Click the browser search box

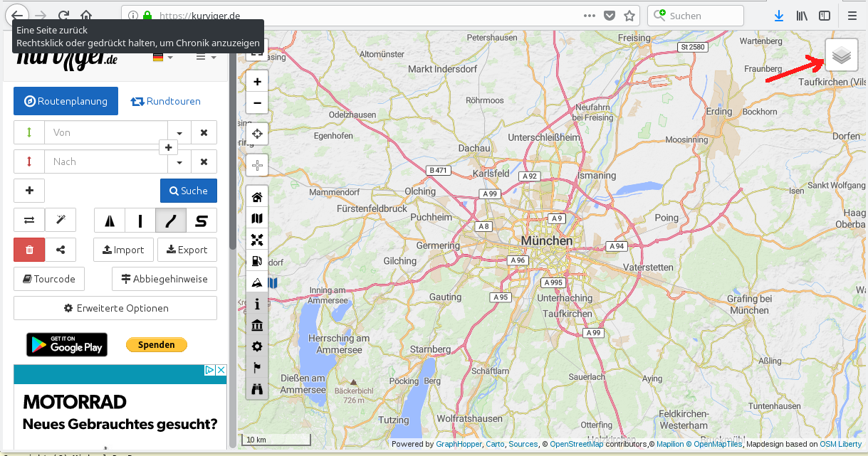coord(696,15)
